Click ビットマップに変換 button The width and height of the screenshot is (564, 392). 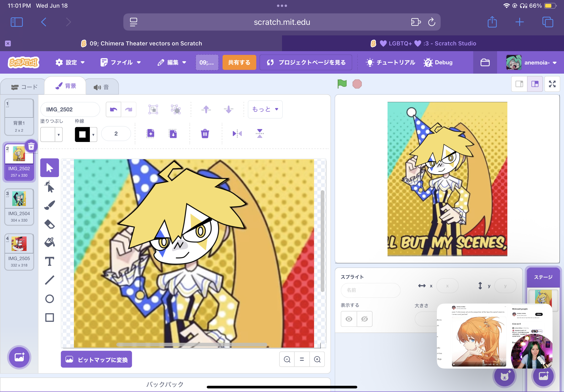click(97, 359)
